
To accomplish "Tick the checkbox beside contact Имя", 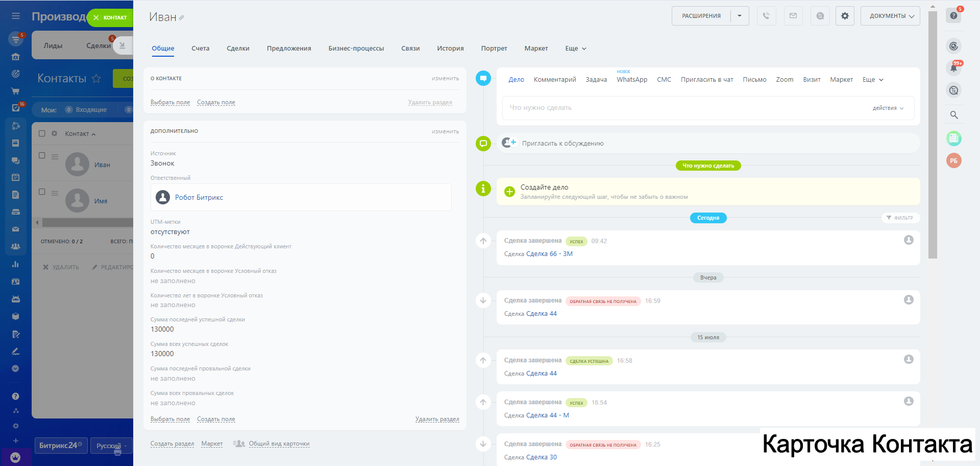I will pos(42,192).
